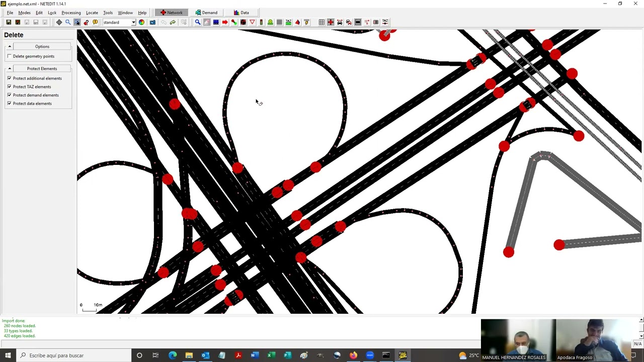
Task: Open Firefox from the taskbar
Action: pos(353,355)
